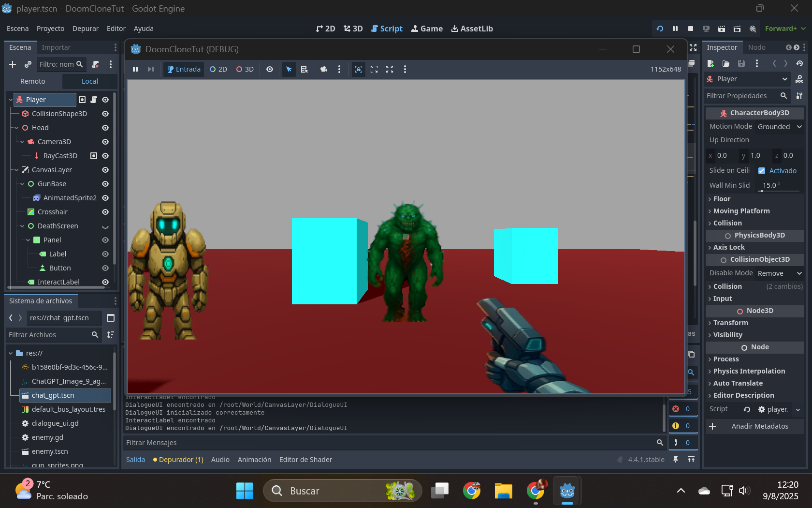Select the Remoto scene tree button
The width and height of the screenshot is (812, 508).
[x=33, y=81]
